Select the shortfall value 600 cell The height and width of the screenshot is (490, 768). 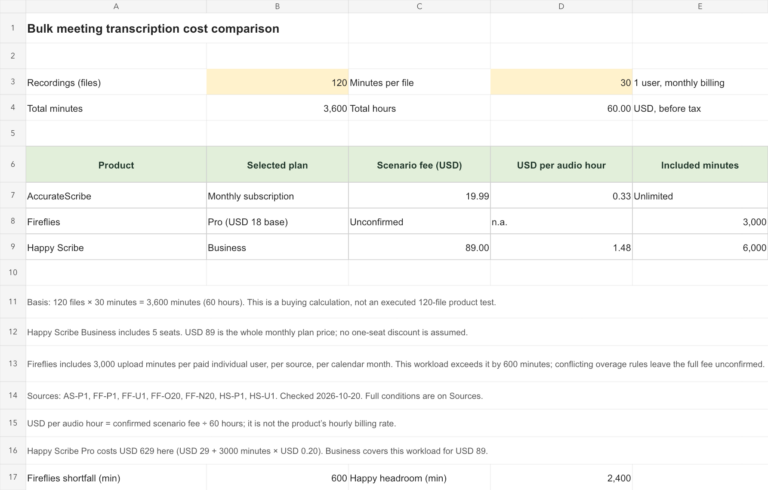tap(277, 478)
